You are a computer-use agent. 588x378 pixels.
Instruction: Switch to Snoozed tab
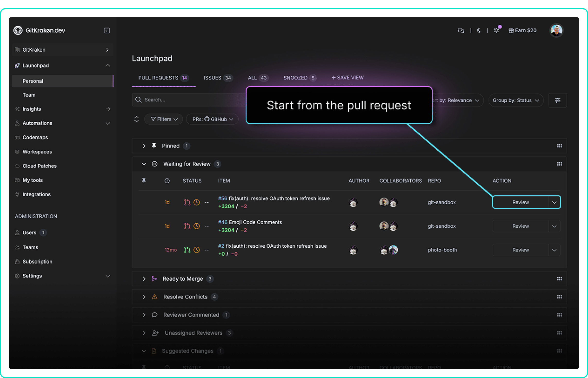300,78
